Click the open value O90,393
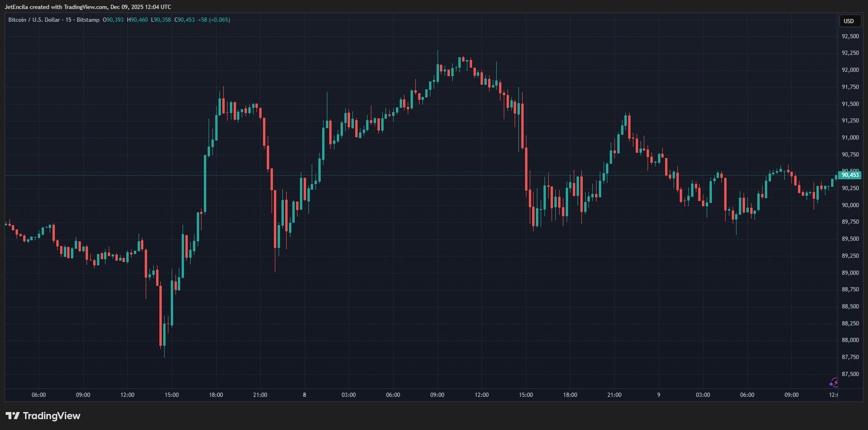The height and width of the screenshot is (430, 868). pyautogui.click(x=113, y=20)
